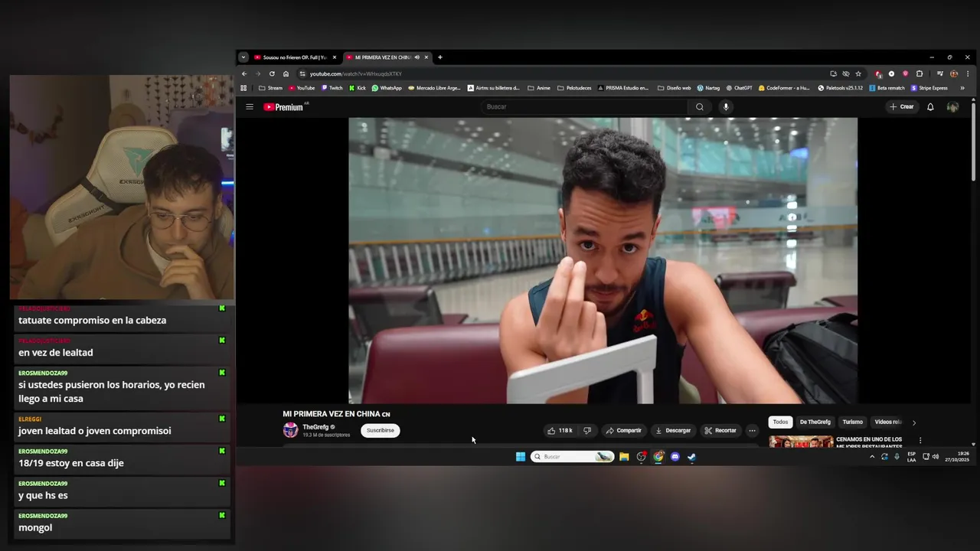This screenshot has height=551, width=980.
Task: Bookmark this page with the star icon
Action: (858, 73)
